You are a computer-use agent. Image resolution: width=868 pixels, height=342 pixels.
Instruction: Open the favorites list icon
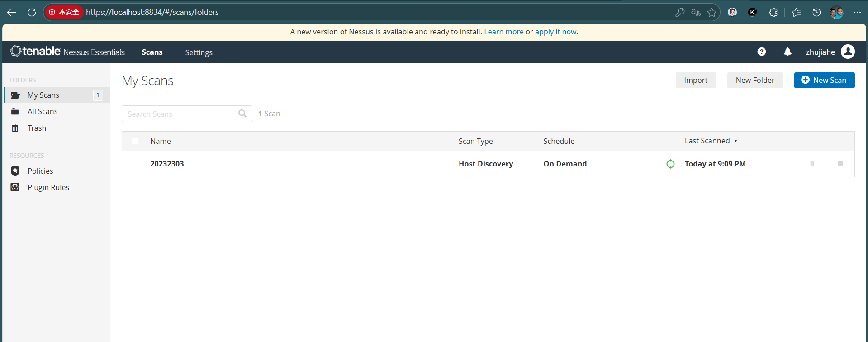(796, 12)
